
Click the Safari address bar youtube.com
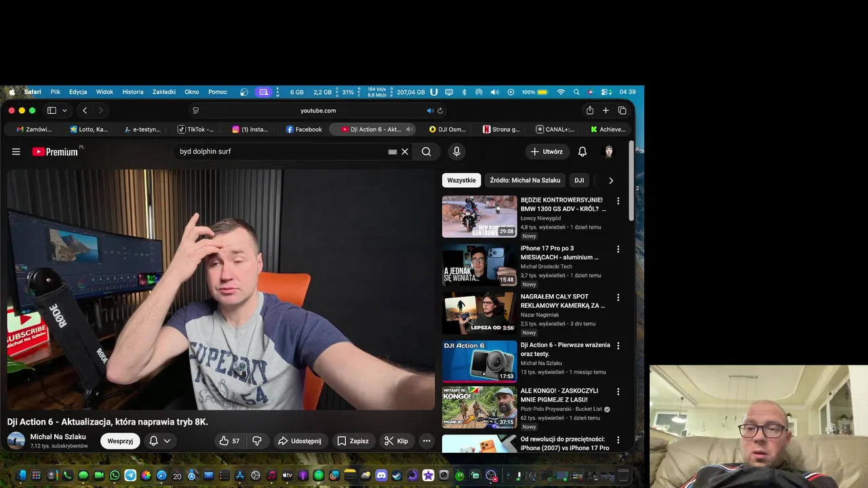click(x=318, y=110)
